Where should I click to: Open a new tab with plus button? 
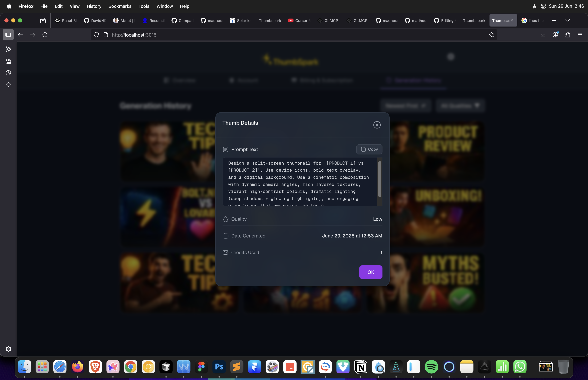554,20
